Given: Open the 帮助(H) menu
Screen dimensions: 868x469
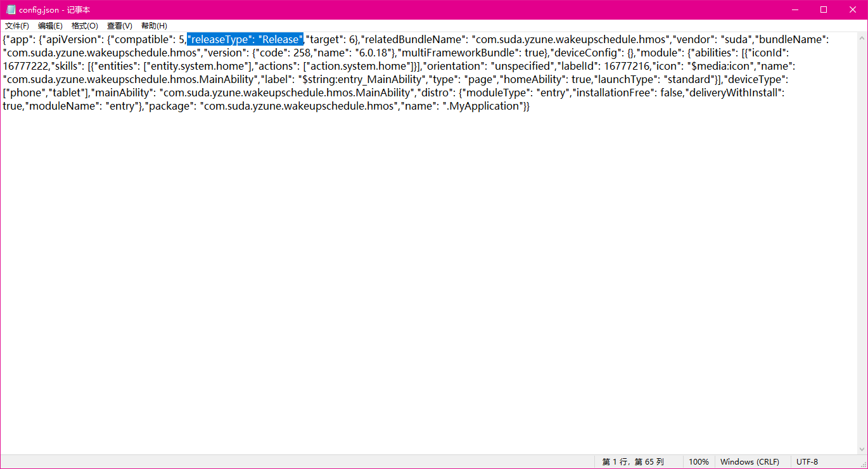Looking at the screenshot, I should [154, 26].
